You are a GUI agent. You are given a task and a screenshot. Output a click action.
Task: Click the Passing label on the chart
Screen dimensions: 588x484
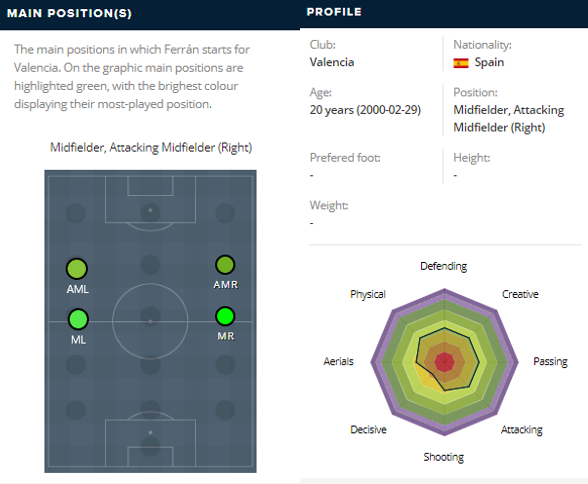pos(550,361)
